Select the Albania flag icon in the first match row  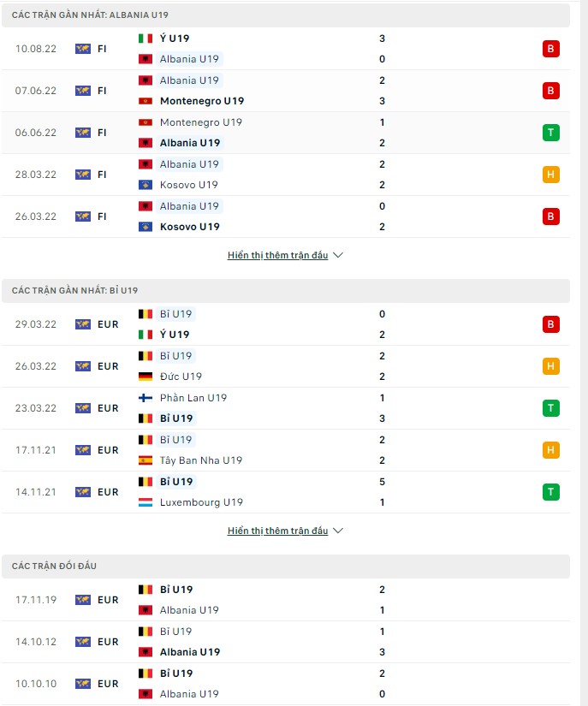coord(145,60)
